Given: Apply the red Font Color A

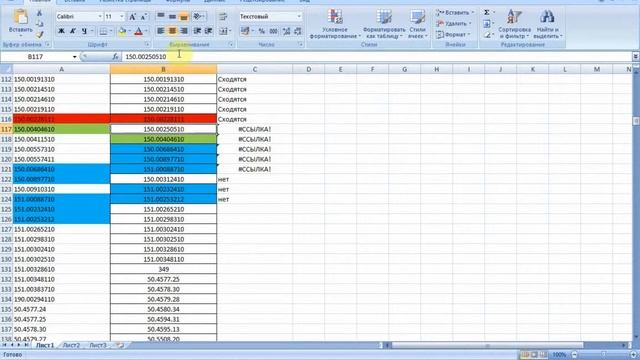Looking at the screenshot, I should click(x=138, y=31).
